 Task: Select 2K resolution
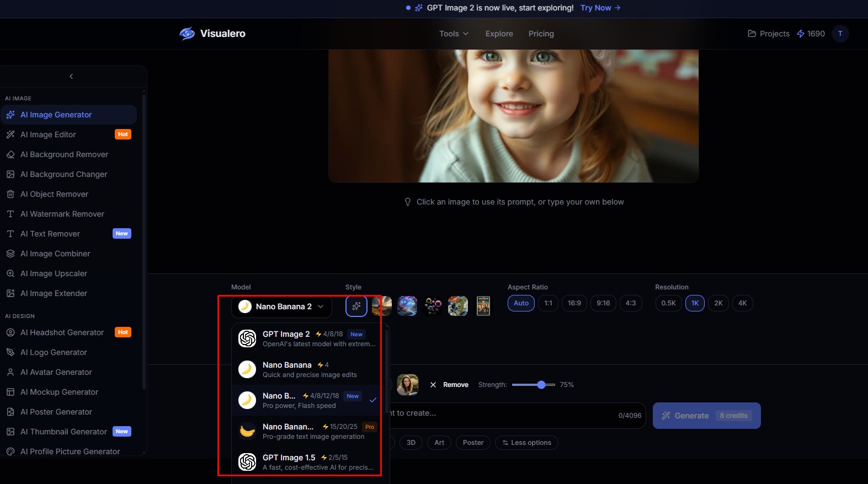718,303
